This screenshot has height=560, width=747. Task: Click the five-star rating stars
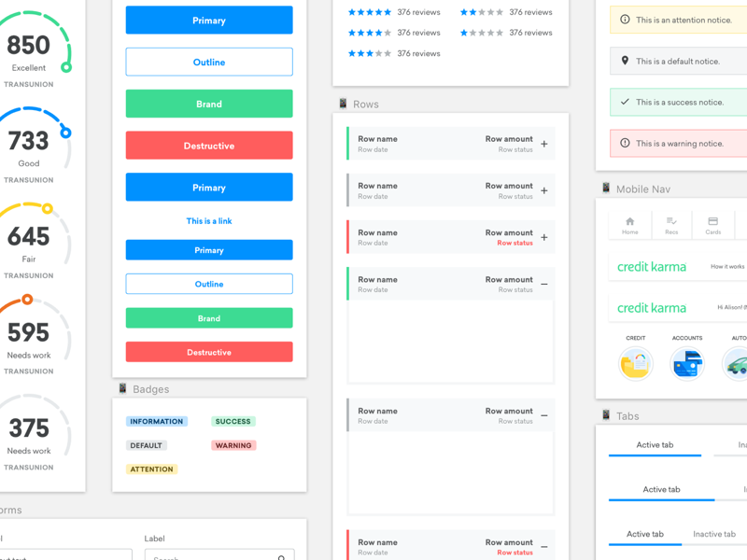tap(369, 12)
